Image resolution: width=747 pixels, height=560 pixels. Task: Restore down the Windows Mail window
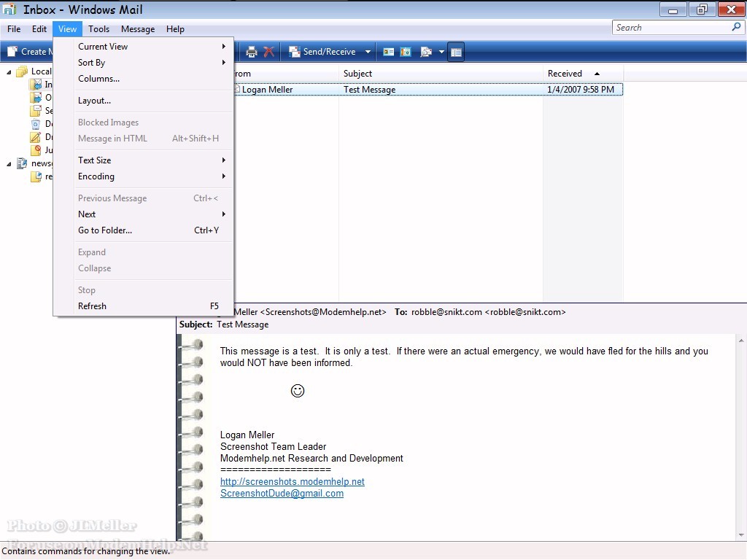coord(702,9)
